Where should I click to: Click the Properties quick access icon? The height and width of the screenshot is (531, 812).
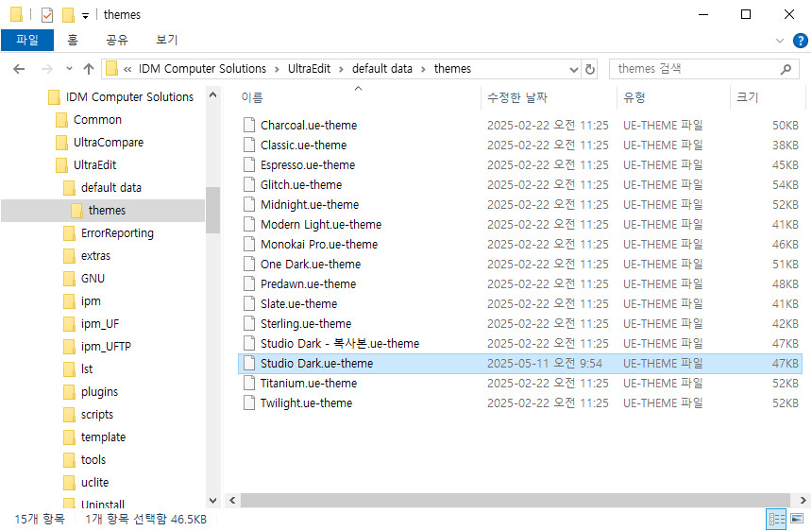tap(47, 15)
